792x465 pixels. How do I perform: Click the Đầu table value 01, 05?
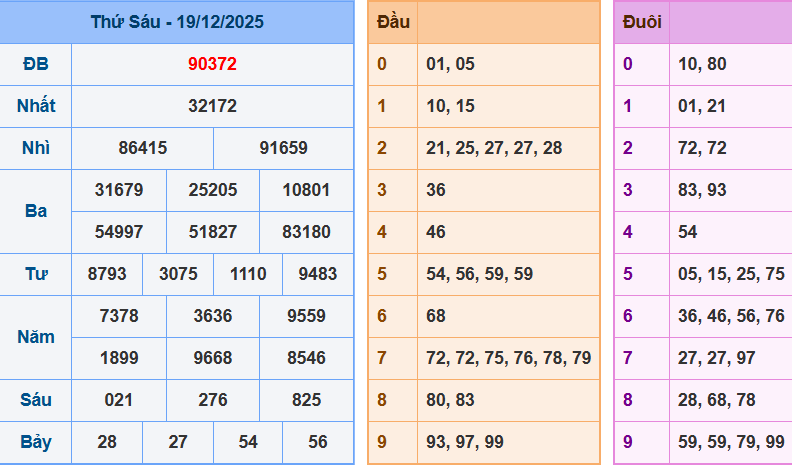point(451,64)
